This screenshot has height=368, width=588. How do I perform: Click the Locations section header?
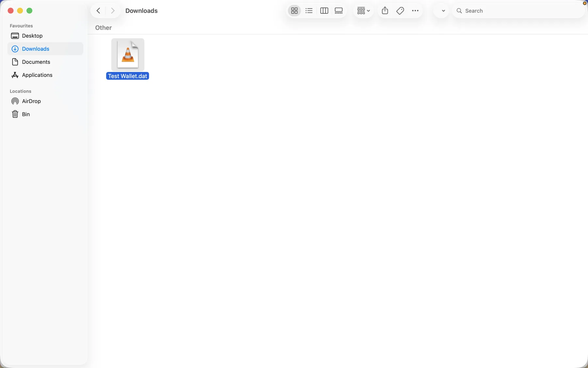[x=21, y=91]
